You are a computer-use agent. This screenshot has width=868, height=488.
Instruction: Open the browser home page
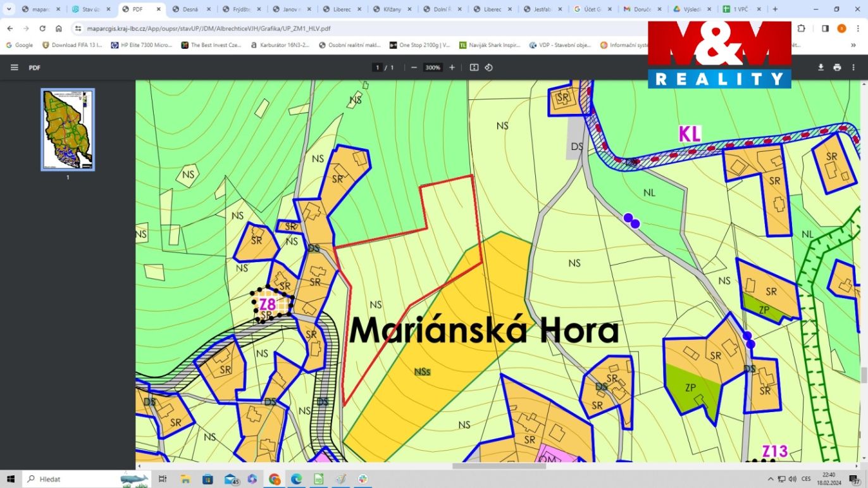(59, 28)
